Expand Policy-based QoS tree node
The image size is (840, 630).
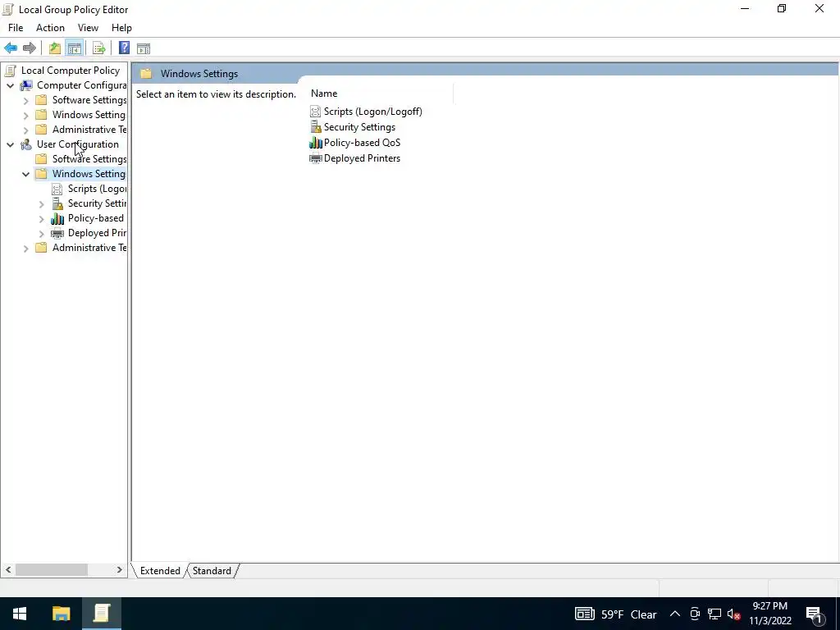(41, 218)
